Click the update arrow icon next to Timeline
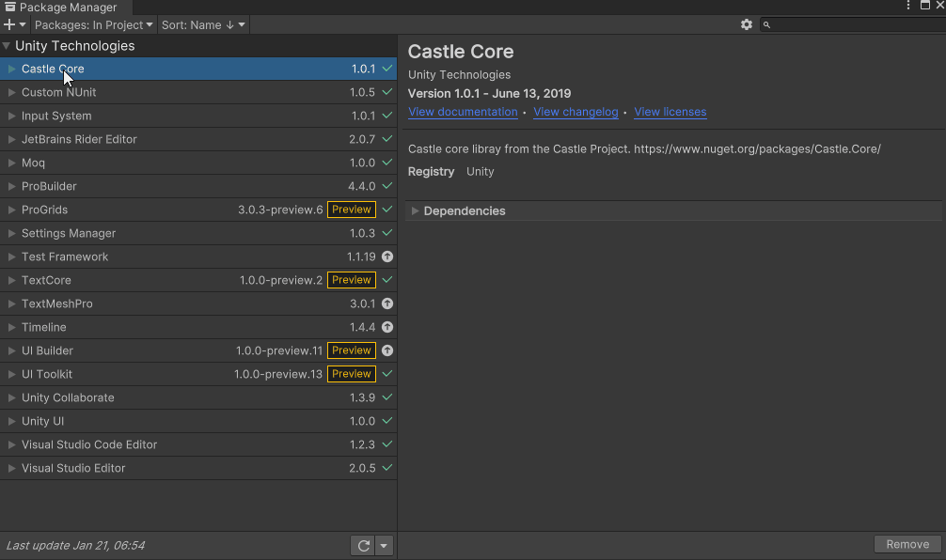 click(387, 327)
